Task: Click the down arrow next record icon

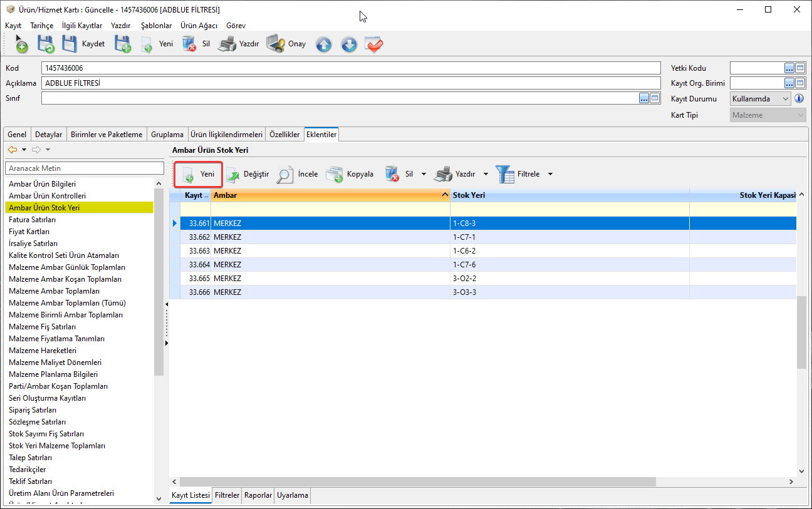Action: tap(348, 44)
